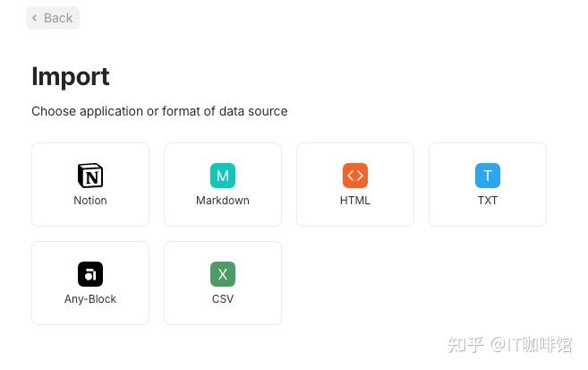Viewport: 588px width, 370px height.
Task: Click the orange HTML code brackets icon
Action: click(x=355, y=176)
